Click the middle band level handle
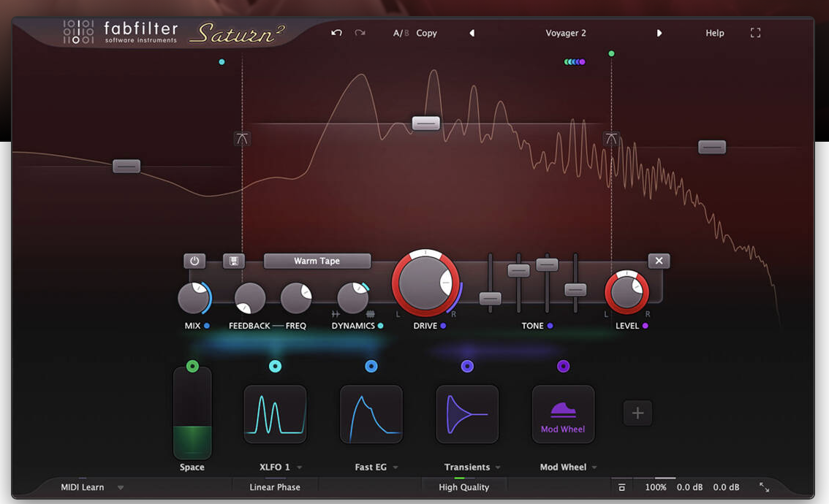Image resolution: width=829 pixels, height=504 pixels. 425,123
